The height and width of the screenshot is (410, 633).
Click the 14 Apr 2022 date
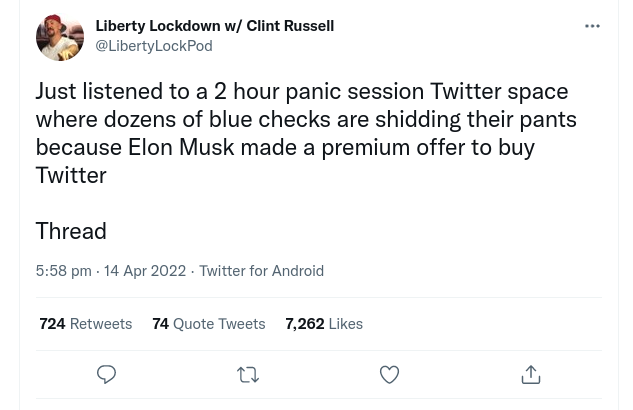[x=145, y=271]
